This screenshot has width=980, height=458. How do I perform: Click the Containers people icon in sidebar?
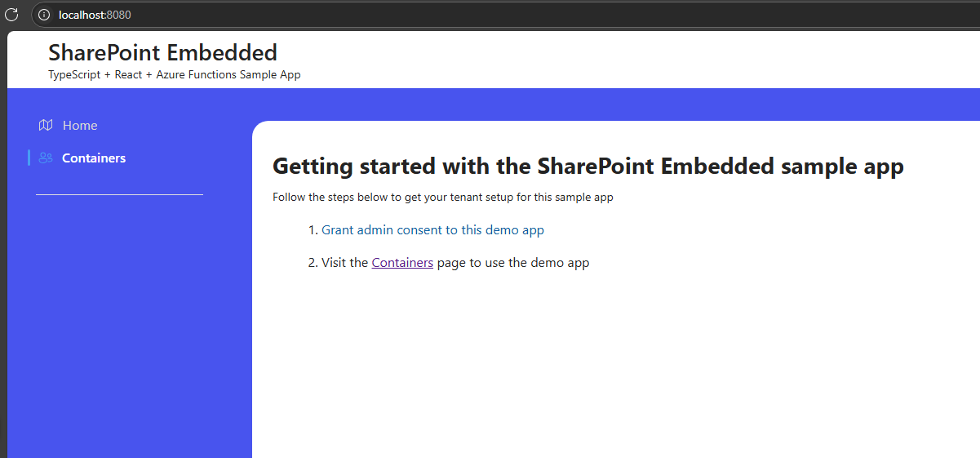click(46, 158)
